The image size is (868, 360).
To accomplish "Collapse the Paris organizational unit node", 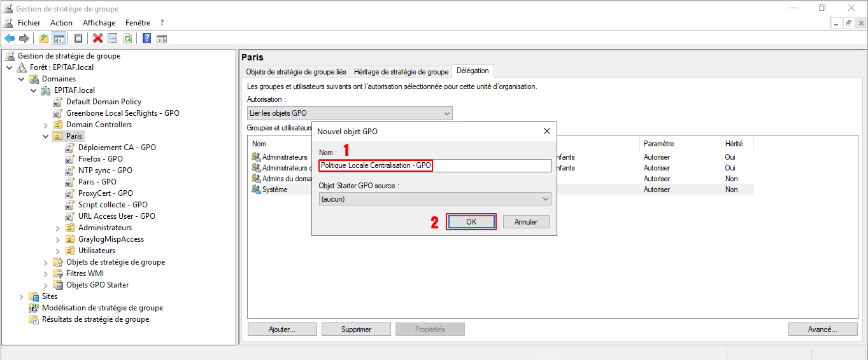I will pos(45,136).
